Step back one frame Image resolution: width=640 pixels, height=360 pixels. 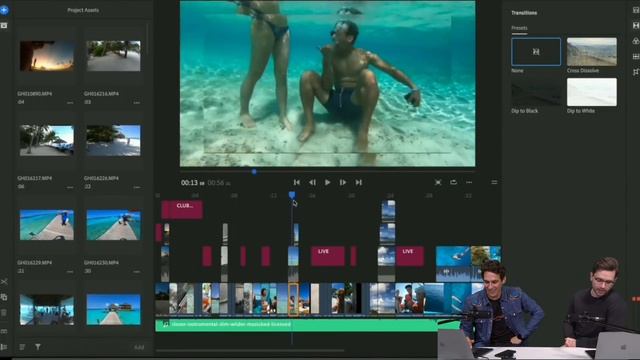click(312, 182)
